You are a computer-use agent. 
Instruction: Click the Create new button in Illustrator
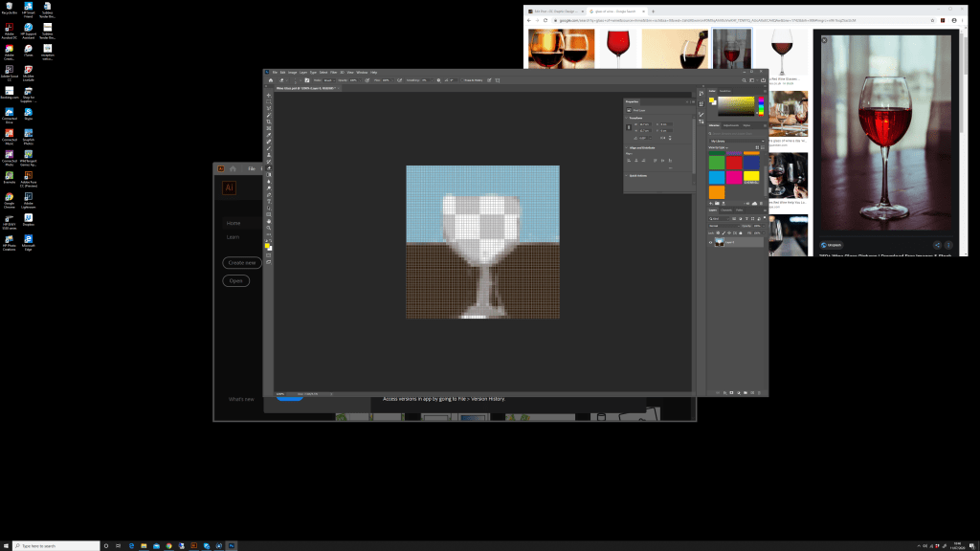[x=240, y=262]
